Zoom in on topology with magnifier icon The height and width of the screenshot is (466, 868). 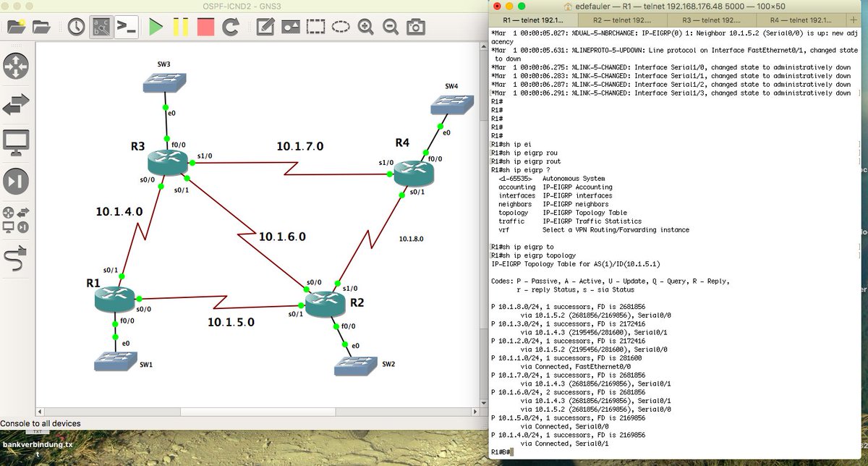pyautogui.click(x=365, y=27)
